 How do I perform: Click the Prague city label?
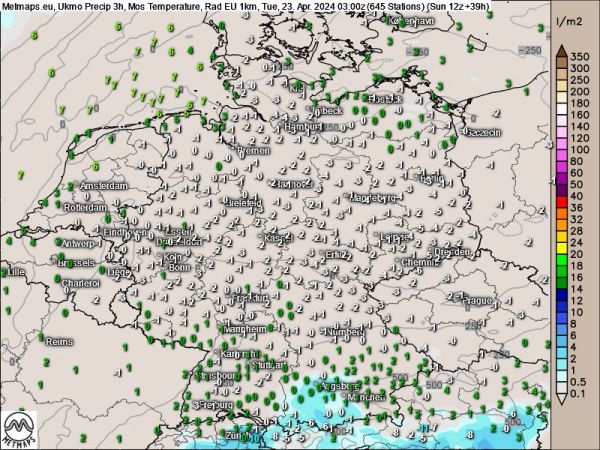pos(474,298)
